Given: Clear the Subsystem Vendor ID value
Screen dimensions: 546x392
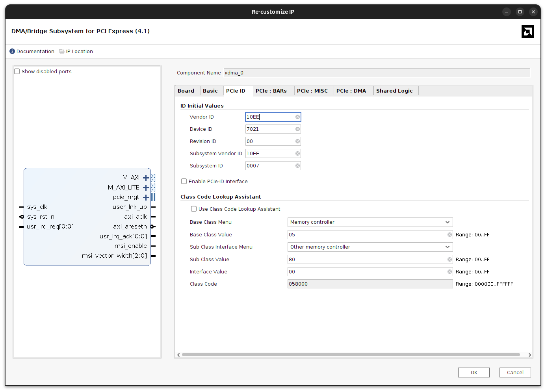Looking at the screenshot, I should (297, 154).
